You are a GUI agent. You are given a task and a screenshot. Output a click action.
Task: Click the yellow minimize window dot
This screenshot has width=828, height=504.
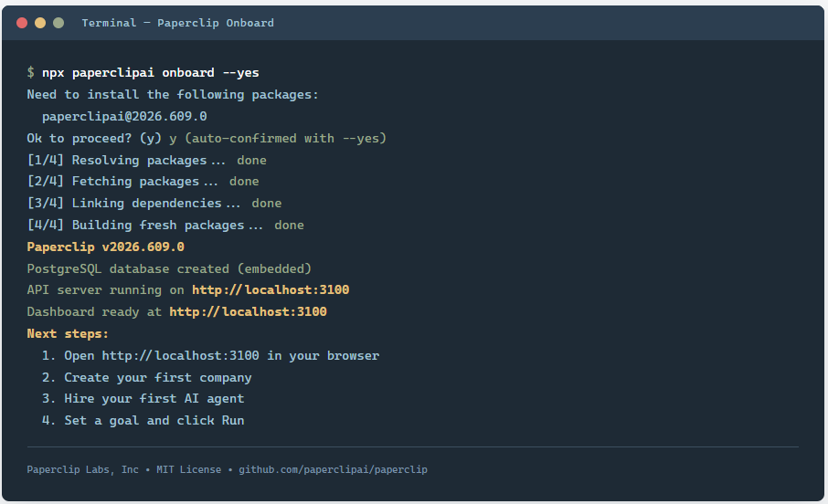pos(40,23)
